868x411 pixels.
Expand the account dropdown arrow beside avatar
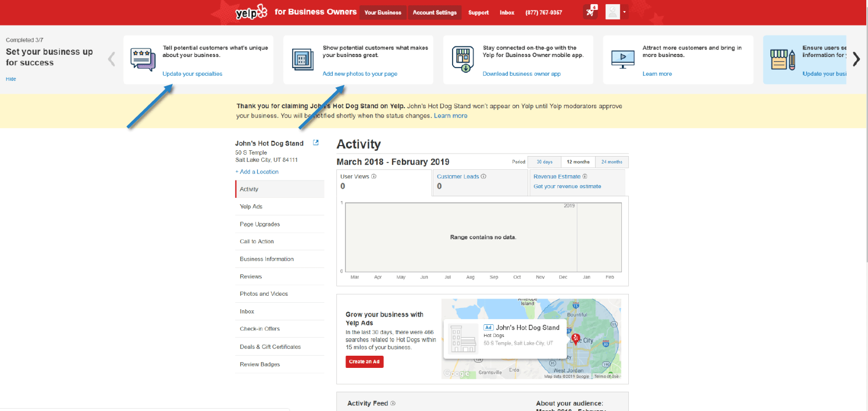(624, 12)
